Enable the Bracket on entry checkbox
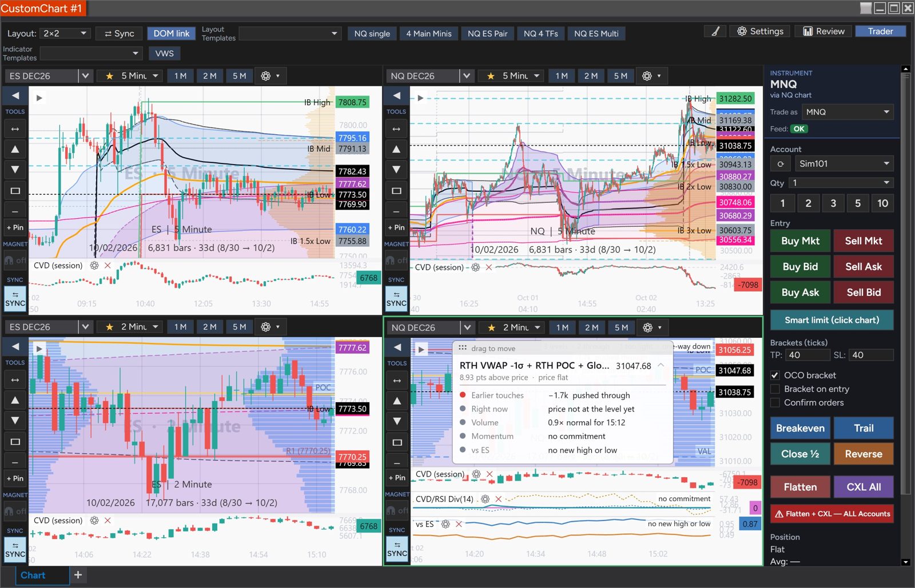This screenshot has height=588, width=915. pyautogui.click(x=775, y=389)
